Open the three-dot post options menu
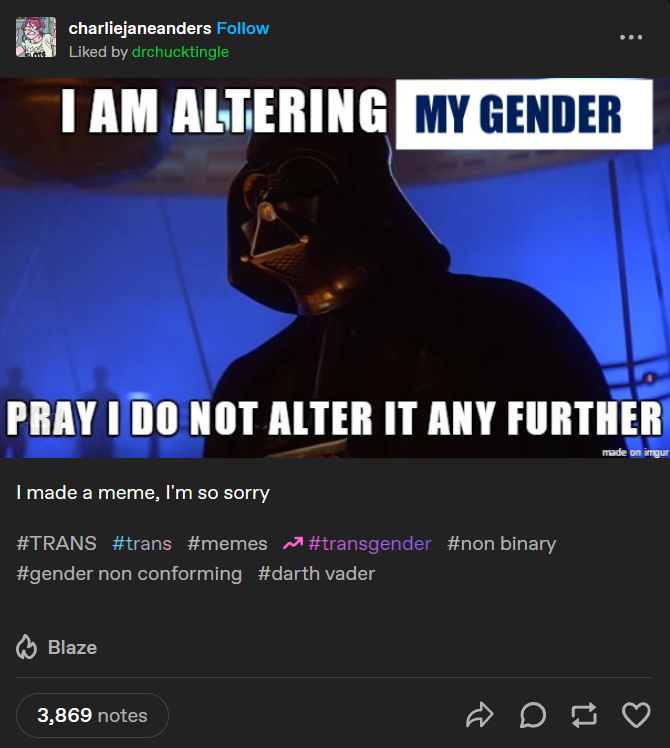The width and height of the screenshot is (670, 748). [x=631, y=37]
